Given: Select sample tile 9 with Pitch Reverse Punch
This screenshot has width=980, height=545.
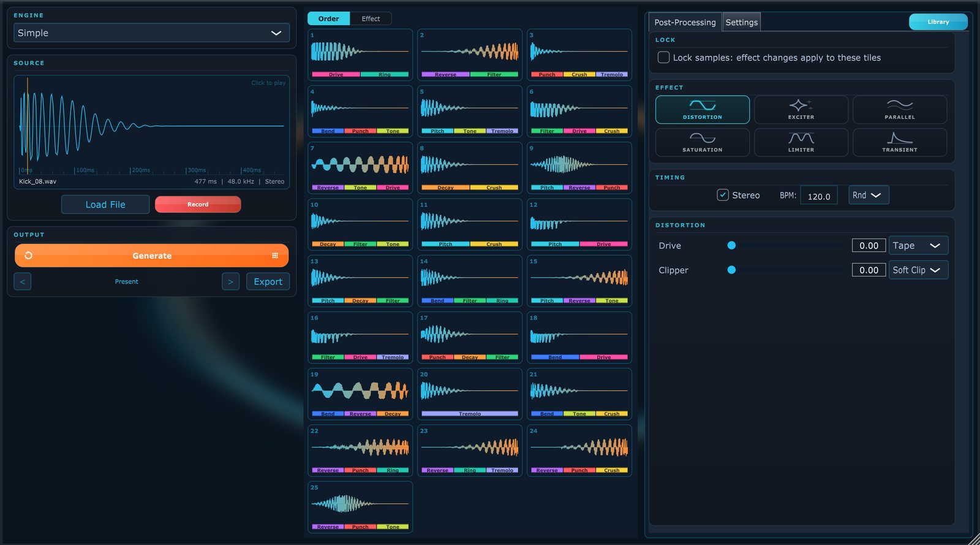Looking at the screenshot, I should tap(579, 167).
